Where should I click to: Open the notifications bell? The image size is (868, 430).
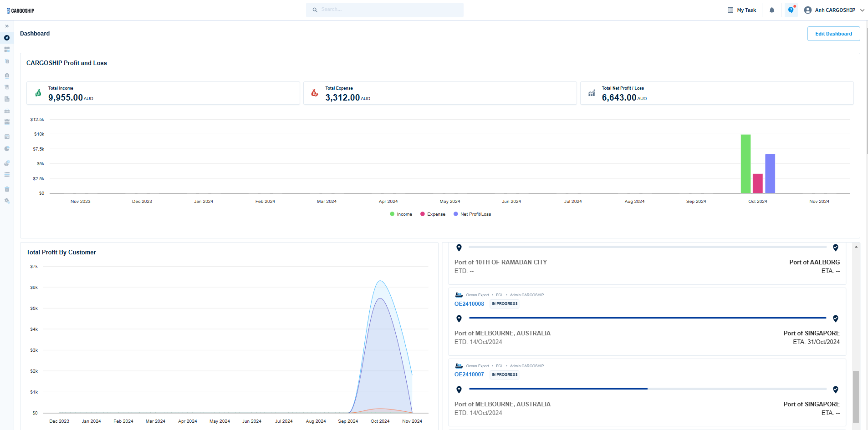771,10
